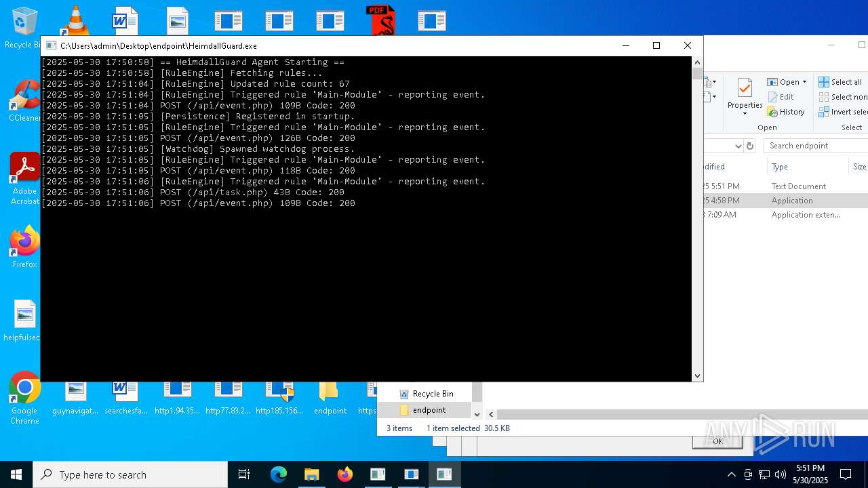This screenshot has width=868, height=488.
Task: Click the console window title bar icon
Action: (51, 46)
